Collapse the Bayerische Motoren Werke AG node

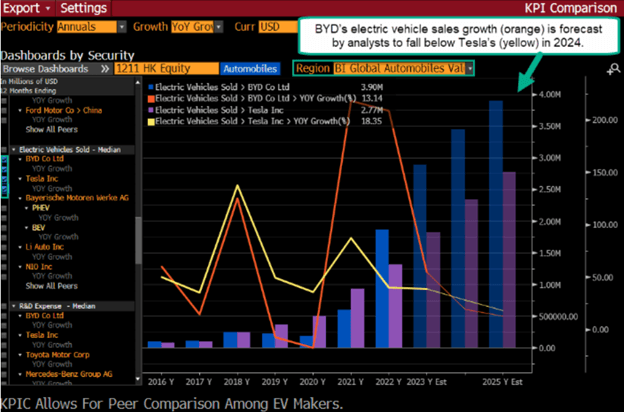coord(20,198)
